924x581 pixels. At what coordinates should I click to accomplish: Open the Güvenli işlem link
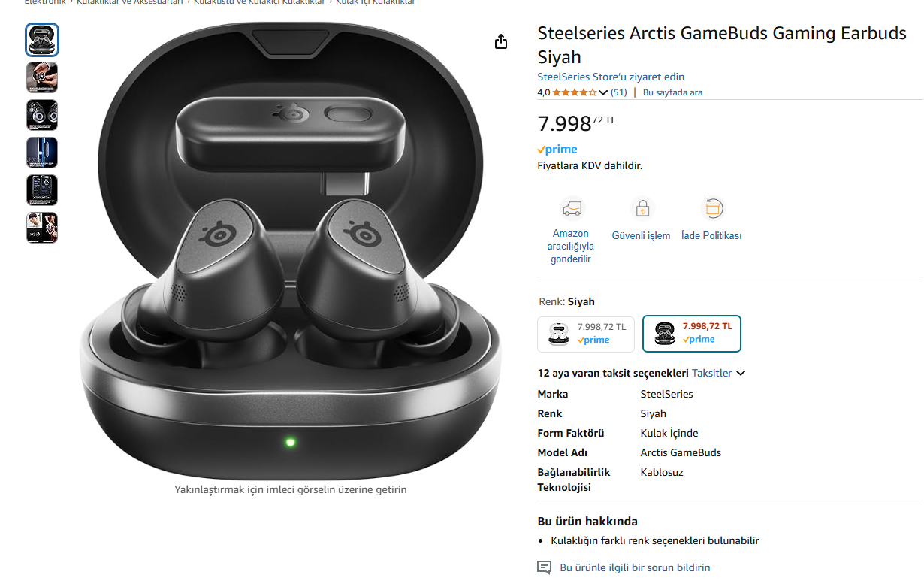[641, 235]
